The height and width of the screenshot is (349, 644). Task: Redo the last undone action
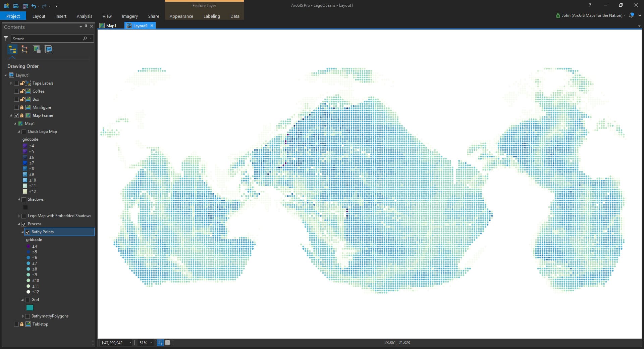pyautogui.click(x=44, y=6)
